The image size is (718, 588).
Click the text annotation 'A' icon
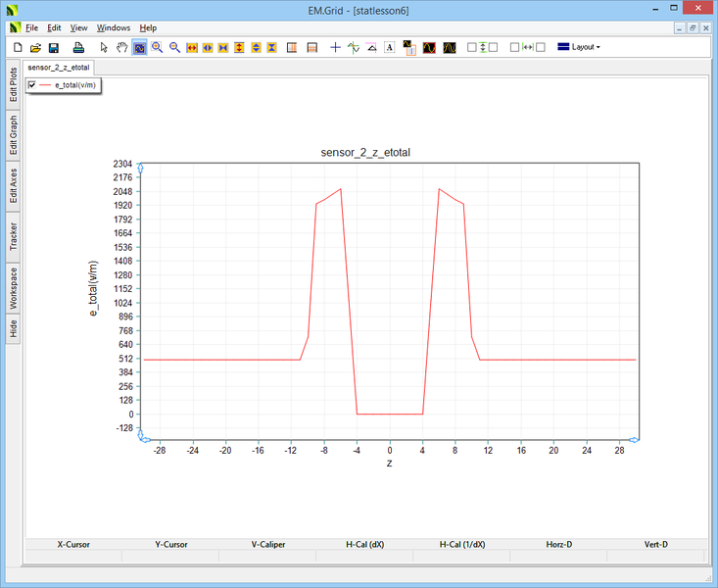(389, 47)
